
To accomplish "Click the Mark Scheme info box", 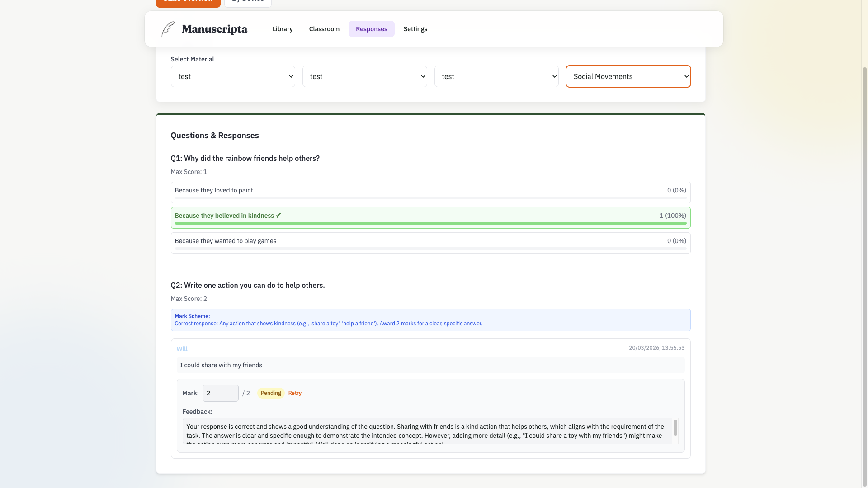I will 430,320.
